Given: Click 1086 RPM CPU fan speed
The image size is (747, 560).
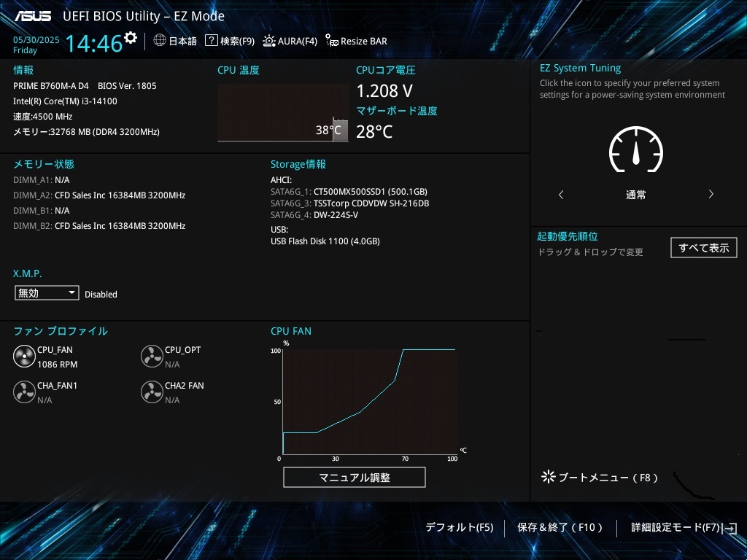Looking at the screenshot, I should click(57, 365).
